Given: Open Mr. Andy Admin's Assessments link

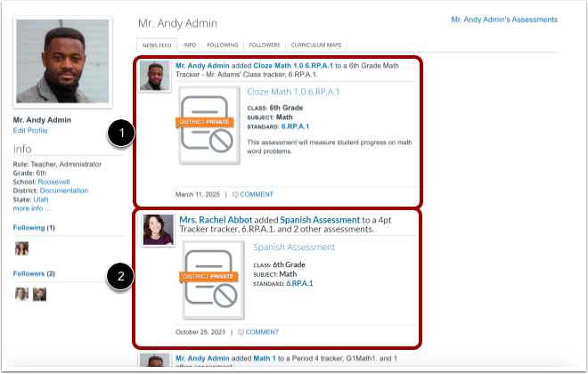Looking at the screenshot, I should tap(504, 20).
